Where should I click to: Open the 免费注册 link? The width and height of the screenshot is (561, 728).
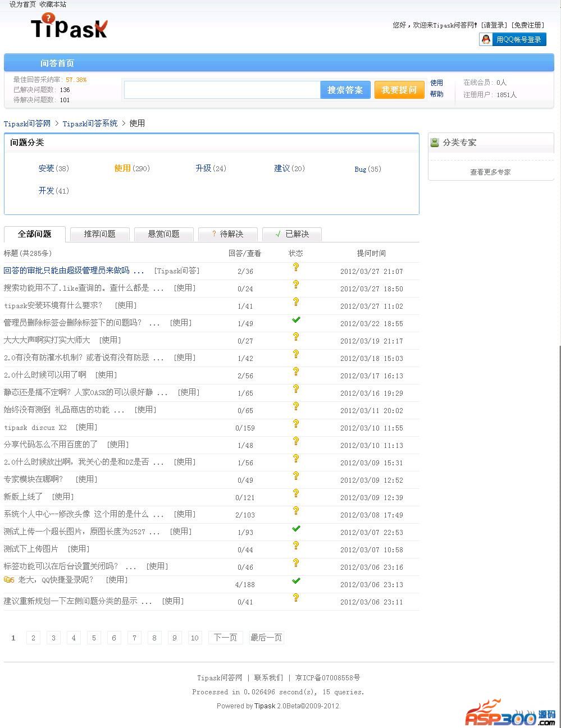[x=528, y=25]
